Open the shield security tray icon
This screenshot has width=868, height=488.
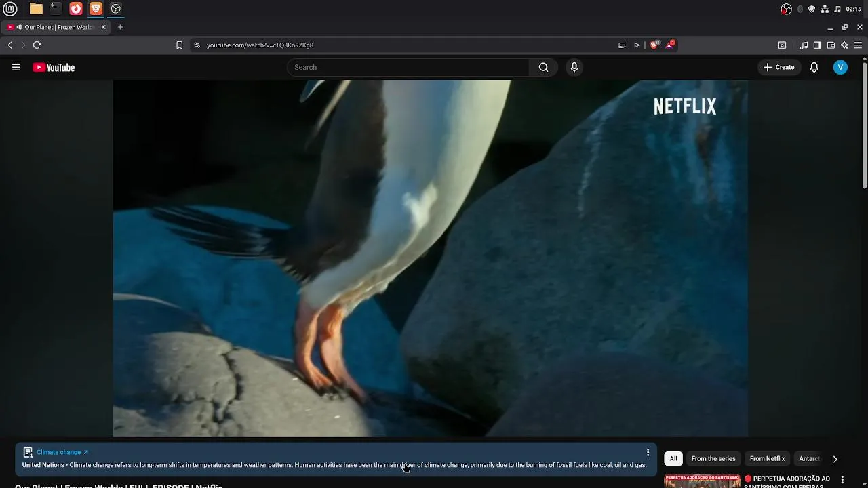[x=812, y=9]
